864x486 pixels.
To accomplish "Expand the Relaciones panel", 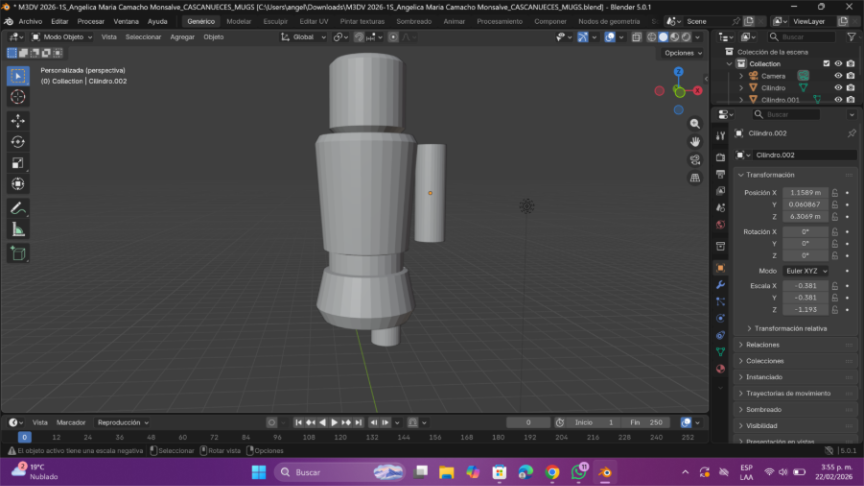I will 763,344.
